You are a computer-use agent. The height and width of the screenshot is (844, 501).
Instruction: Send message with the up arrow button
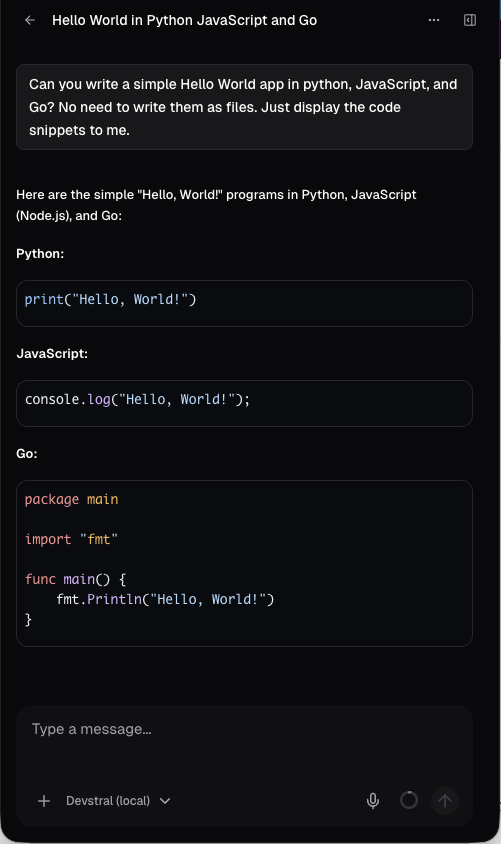click(445, 800)
